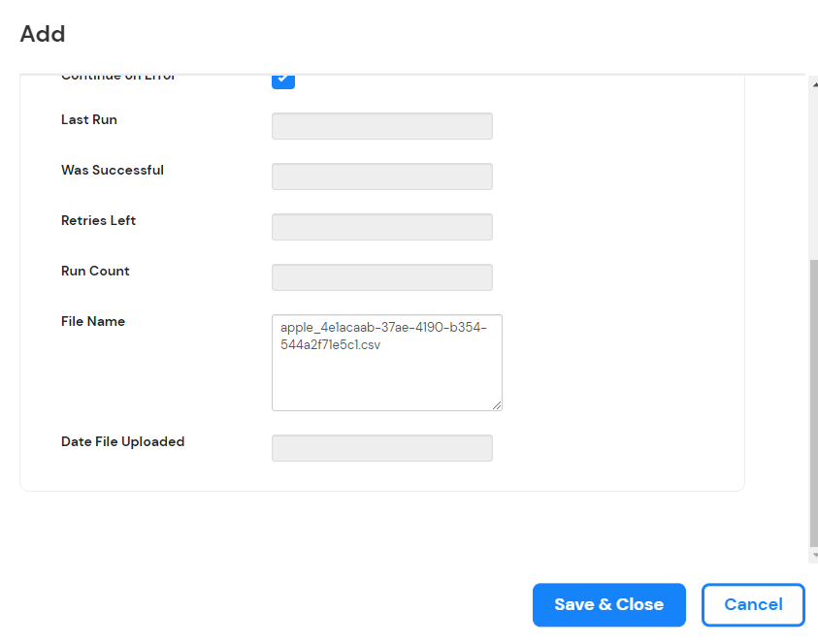The width and height of the screenshot is (818, 644).
Task: Click the textarea resize grip handle
Action: point(498,406)
